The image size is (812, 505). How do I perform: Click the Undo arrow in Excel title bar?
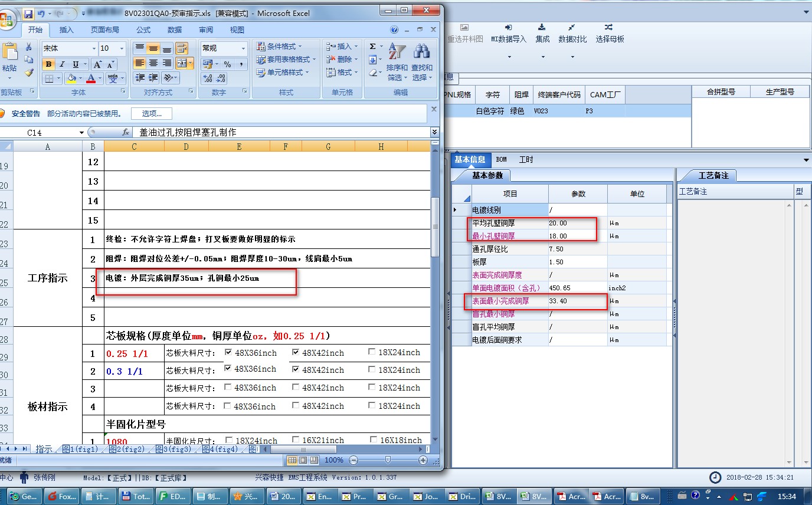[41, 13]
